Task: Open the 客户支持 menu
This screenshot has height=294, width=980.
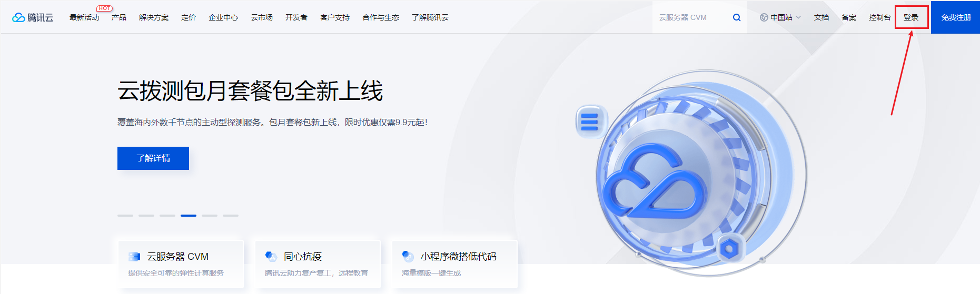Action: 335,17
